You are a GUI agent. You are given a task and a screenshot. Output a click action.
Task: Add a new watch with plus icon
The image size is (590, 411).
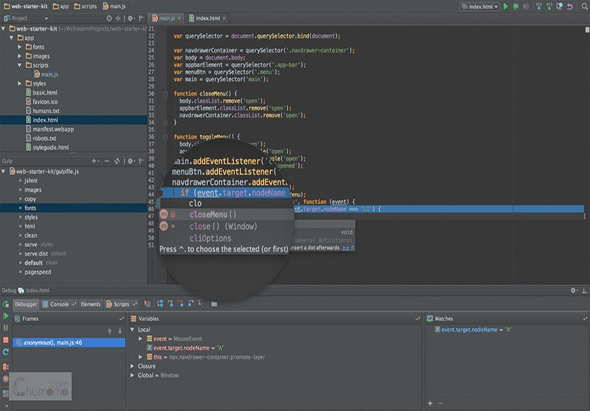point(430,403)
